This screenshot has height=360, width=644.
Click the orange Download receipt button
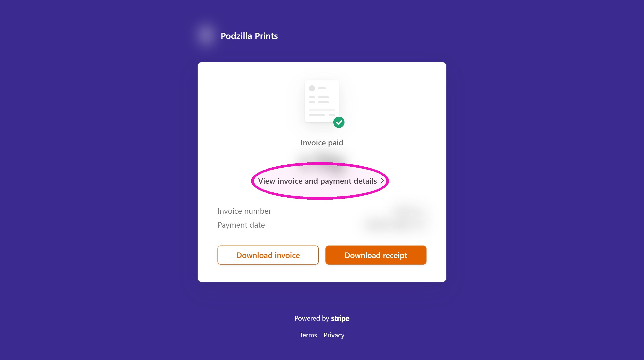click(376, 255)
